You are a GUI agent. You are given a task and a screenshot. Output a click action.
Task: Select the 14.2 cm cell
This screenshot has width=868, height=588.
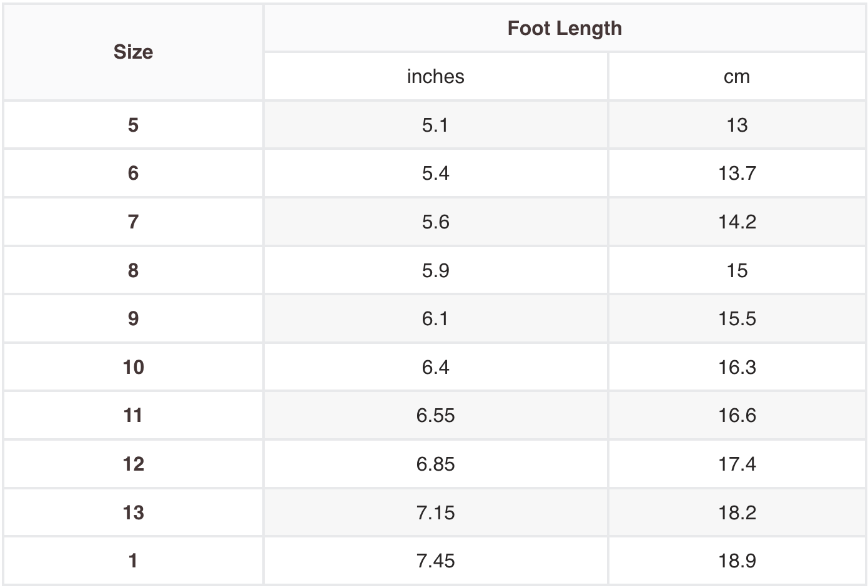tap(737, 222)
